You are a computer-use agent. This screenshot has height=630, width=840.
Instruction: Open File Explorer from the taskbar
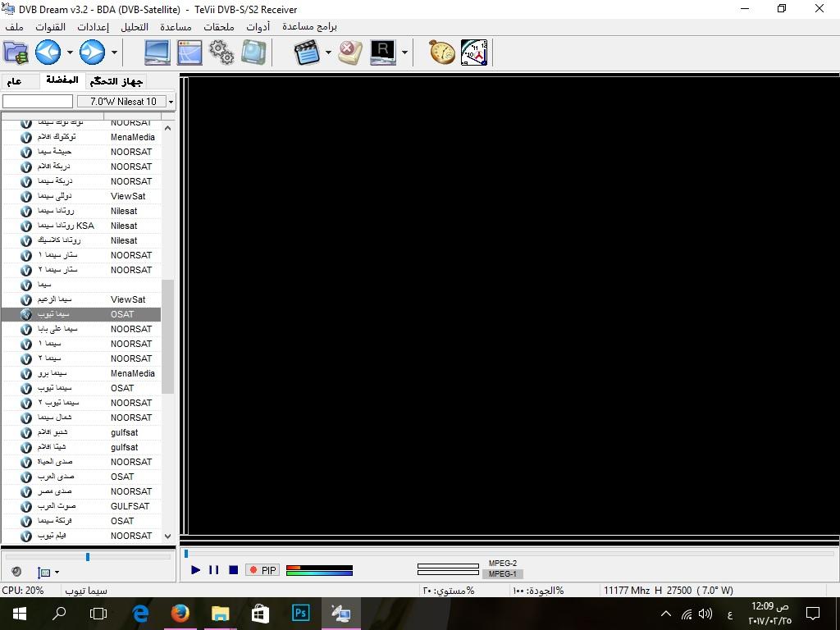tap(220, 614)
